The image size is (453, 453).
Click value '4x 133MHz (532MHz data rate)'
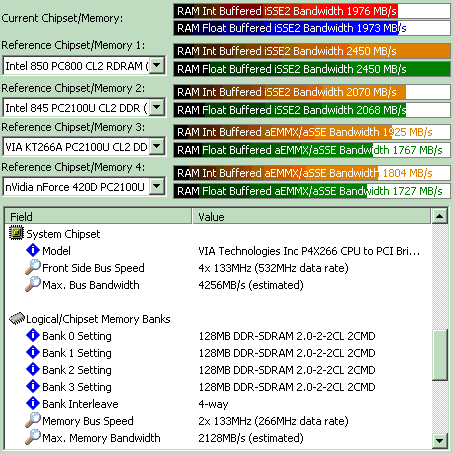pyautogui.click(x=273, y=268)
